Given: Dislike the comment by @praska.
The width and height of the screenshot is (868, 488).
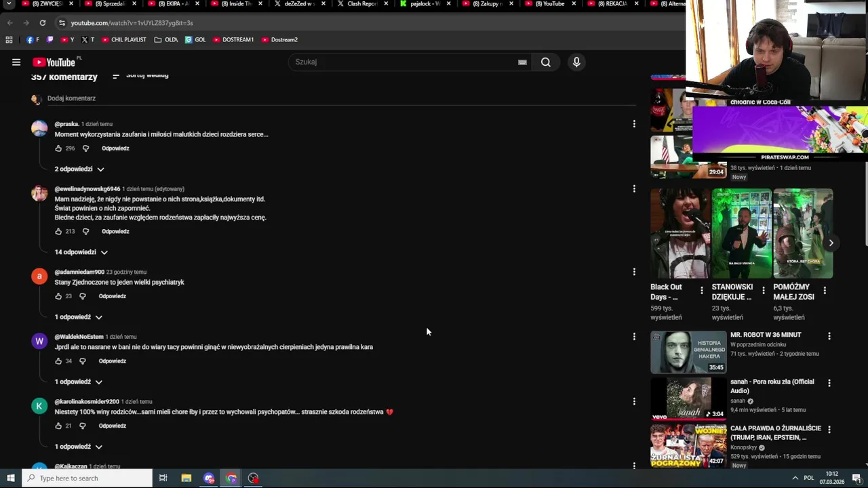Looking at the screenshot, I should (85, 148).
